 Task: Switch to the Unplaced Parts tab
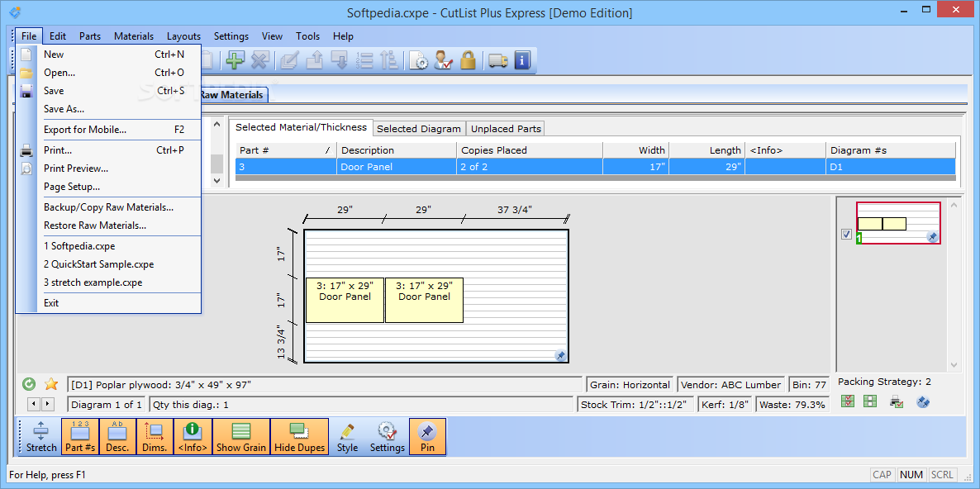[507, 129]
